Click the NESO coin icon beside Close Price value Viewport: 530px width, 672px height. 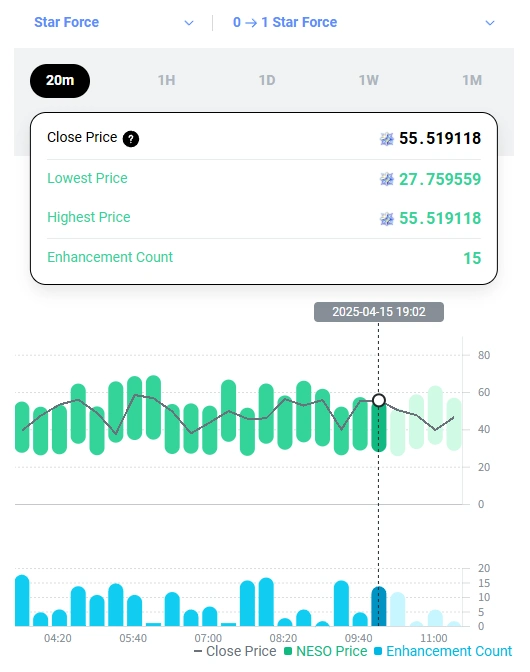[x=386, y=139]
